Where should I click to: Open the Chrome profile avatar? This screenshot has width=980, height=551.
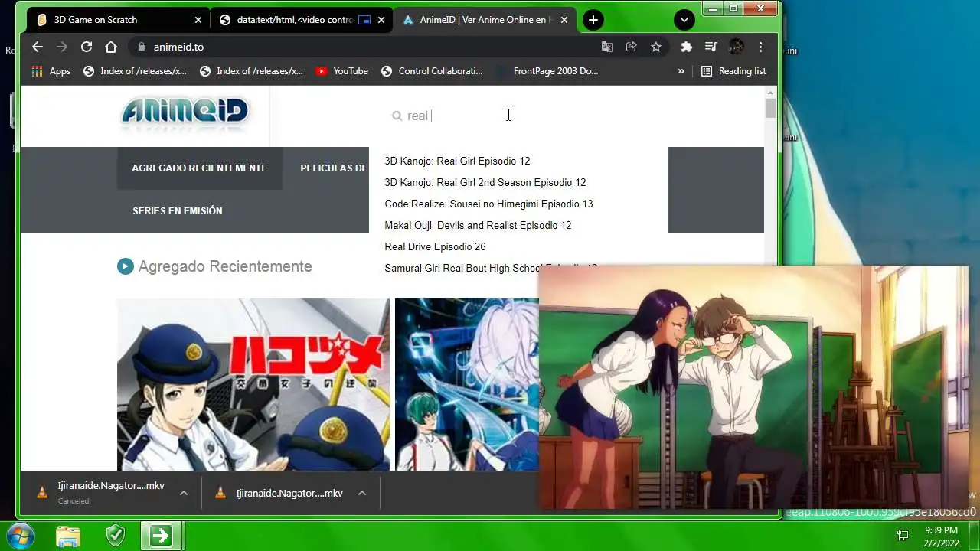(x=737, y=47)
